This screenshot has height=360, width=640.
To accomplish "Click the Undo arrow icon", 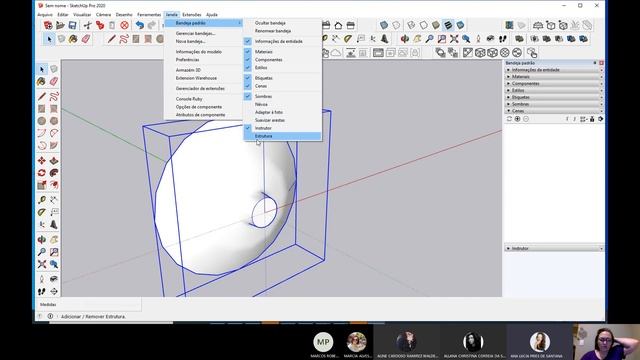I will pyautogui.click(x=140, y=25).
